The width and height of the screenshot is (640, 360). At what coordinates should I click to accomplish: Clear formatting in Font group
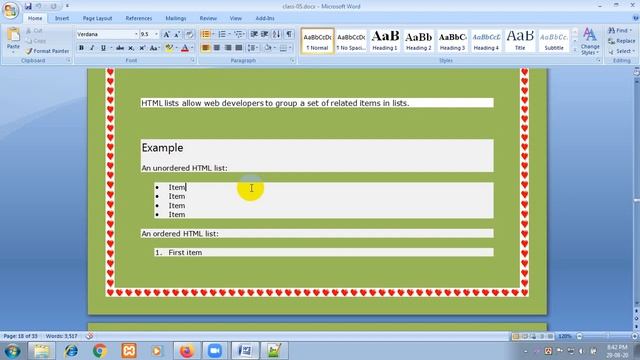point(189,35)
